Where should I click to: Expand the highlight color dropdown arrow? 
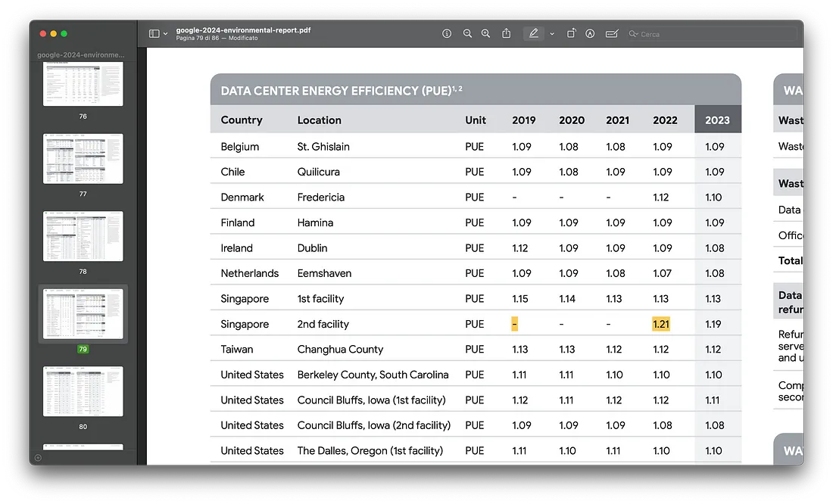[x=552, y=34]
